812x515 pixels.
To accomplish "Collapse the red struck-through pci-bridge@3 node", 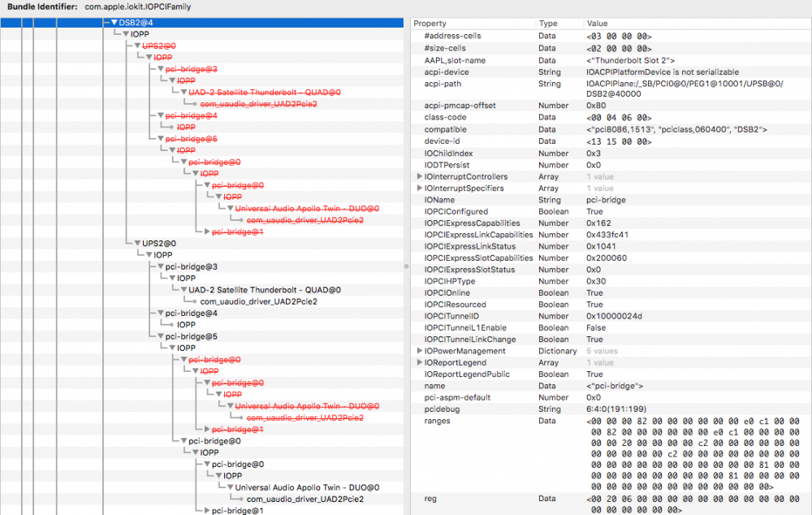I will coord(161,69).
